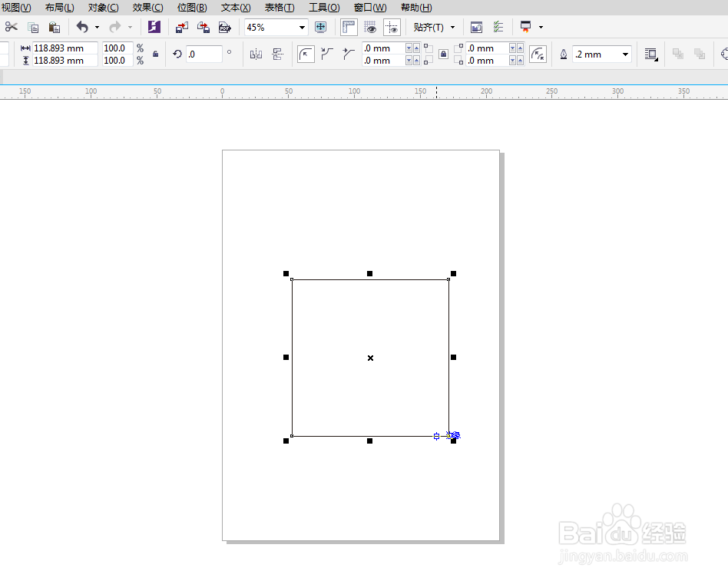Mirror the object vertically
The height and width of the screenshot is (581, 728).
coord(278,54)
